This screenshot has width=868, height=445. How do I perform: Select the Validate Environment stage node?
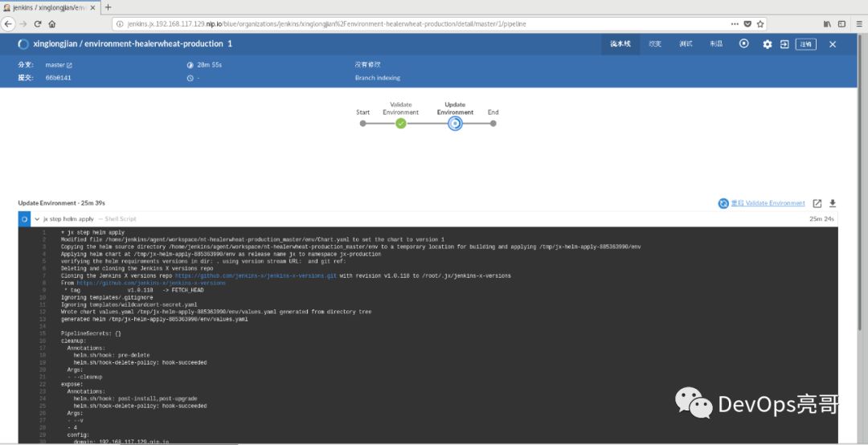(401, 124)
